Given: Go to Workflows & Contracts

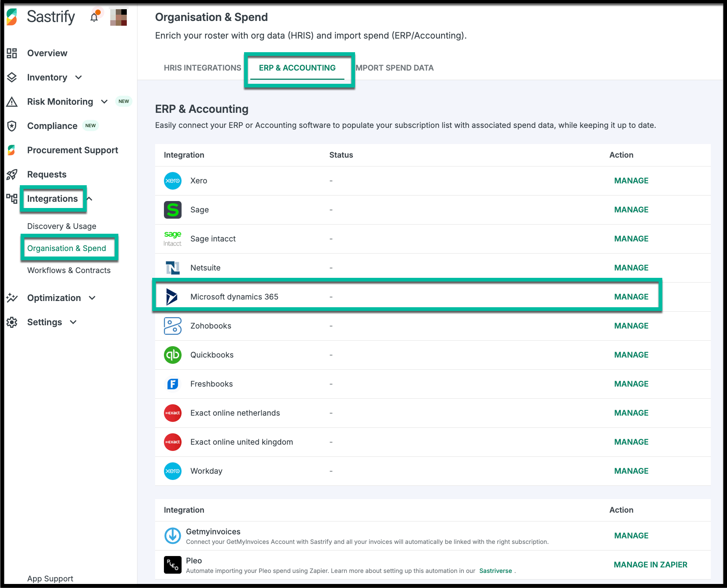Looking at the screenshot, I should point(69,270).
